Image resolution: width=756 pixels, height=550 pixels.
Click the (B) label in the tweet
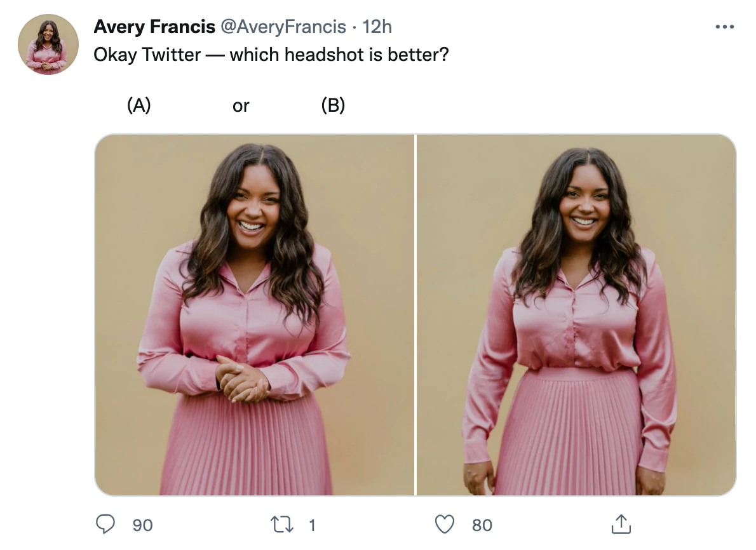click(333, 105)
